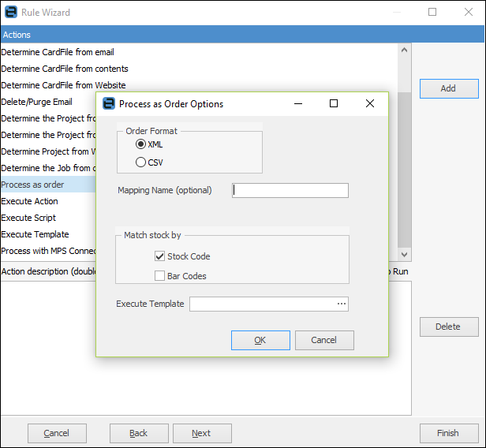Cancel the Process as Order Options dialog
The image size is (486, 448).
(x=323, y=340)
